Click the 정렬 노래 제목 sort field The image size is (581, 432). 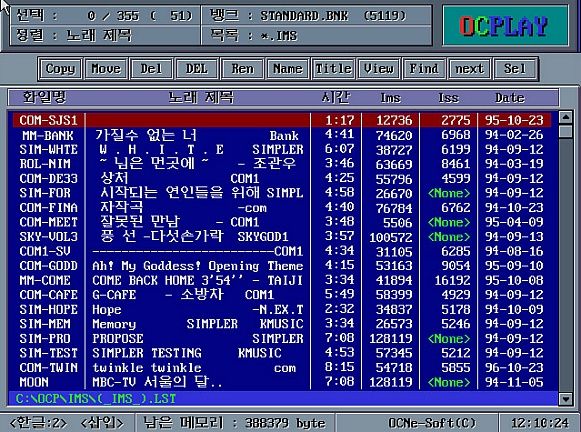(x=105, y=36)
